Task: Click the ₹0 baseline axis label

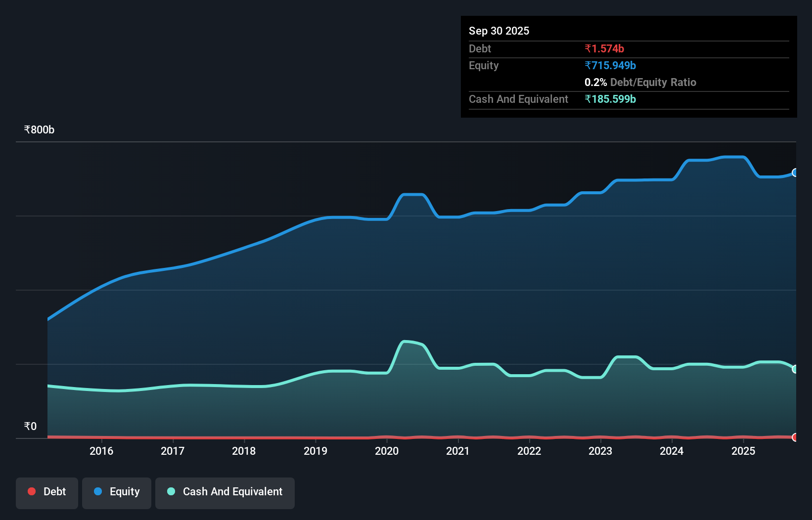Action: coord(30,426)
